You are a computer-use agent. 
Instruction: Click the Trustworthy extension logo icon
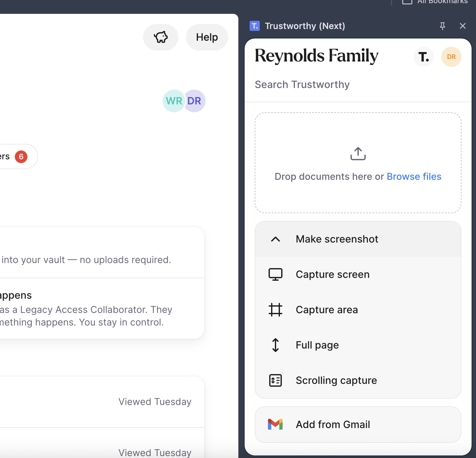[254, 26]
